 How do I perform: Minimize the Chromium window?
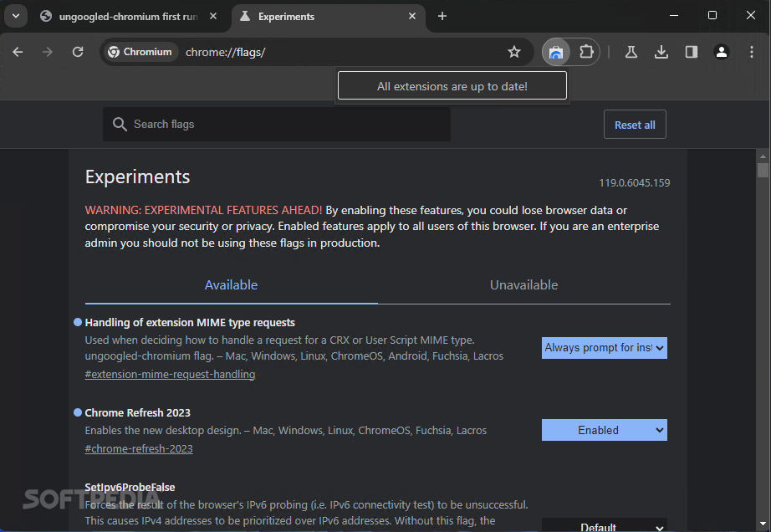coord(674,16)
